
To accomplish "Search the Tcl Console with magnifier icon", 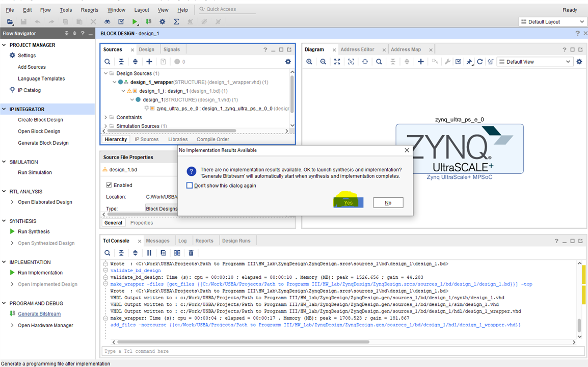I will point(107,253).
